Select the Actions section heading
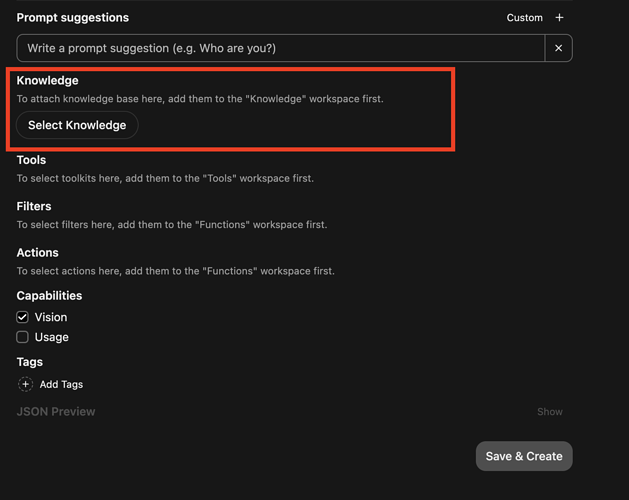The width and height of the screenshot is (629, 500). [37, 253]
